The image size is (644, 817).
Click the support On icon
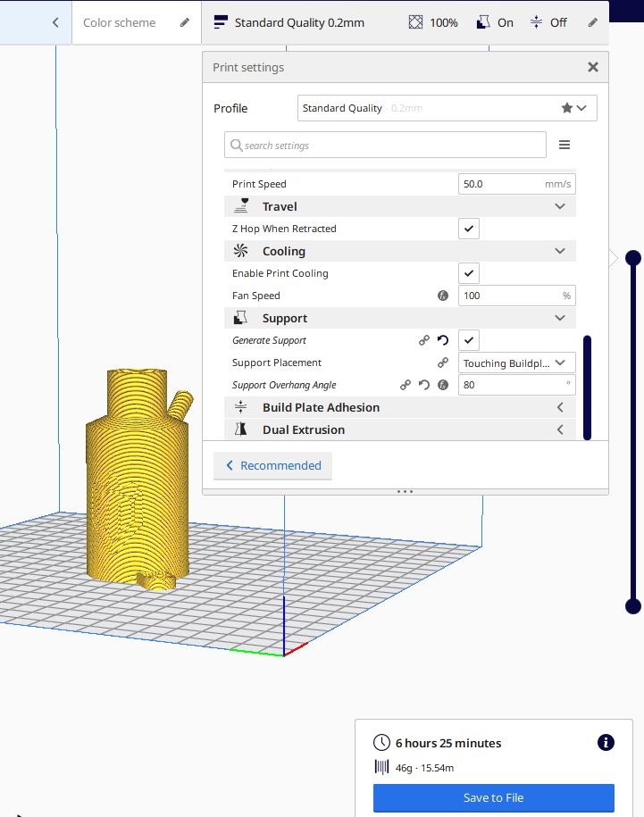click(483, 22)
